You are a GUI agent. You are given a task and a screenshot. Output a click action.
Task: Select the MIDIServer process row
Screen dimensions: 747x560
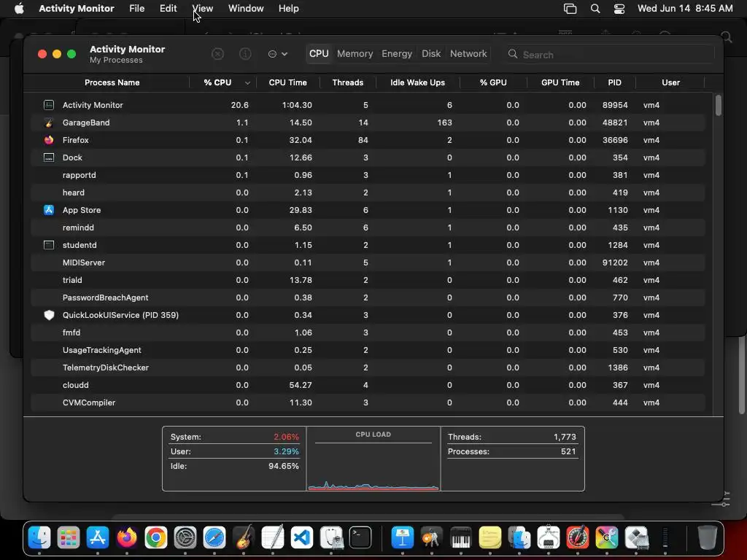click(368, 262)
